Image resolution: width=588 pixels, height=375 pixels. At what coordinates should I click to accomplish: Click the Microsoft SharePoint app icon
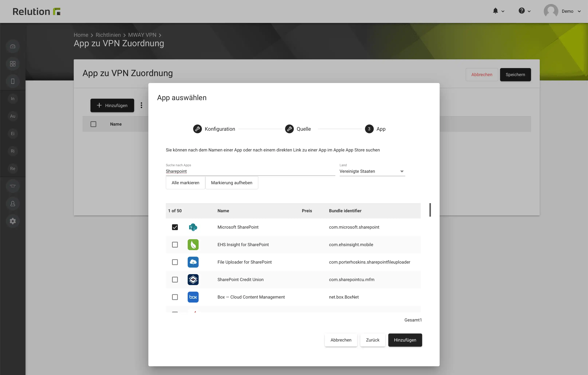193,227
